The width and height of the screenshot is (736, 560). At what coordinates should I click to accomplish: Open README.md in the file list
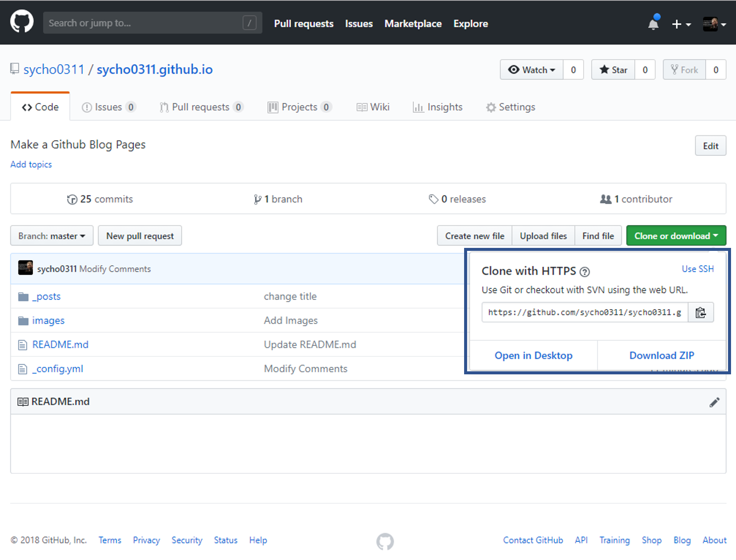coord(60,344)
